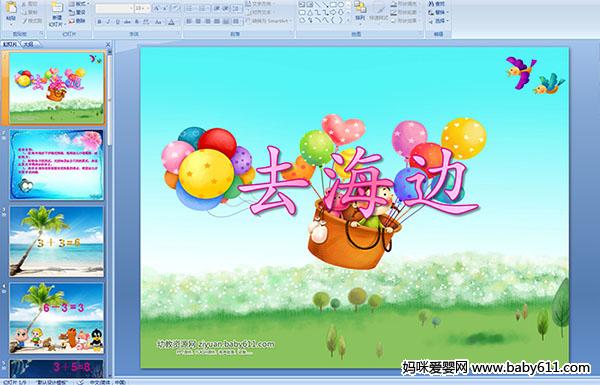Justify the text

tap(217, 21)
